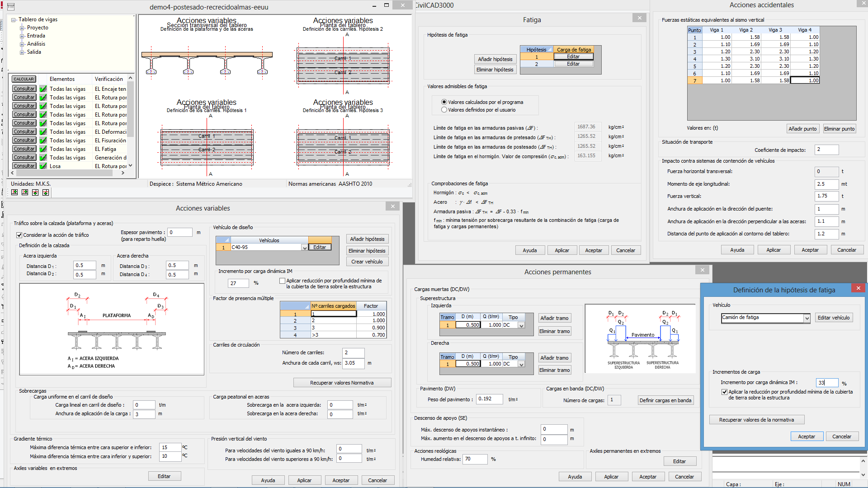Select the Análisis tree item

coord(36,44)
